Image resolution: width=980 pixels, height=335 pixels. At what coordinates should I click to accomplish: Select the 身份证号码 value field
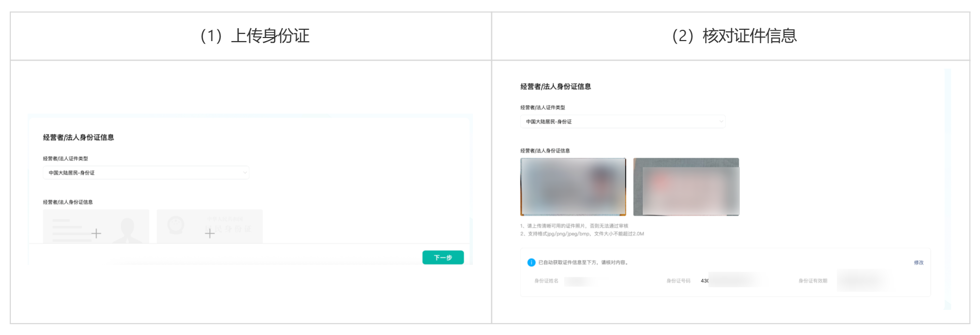pos(731,281)
